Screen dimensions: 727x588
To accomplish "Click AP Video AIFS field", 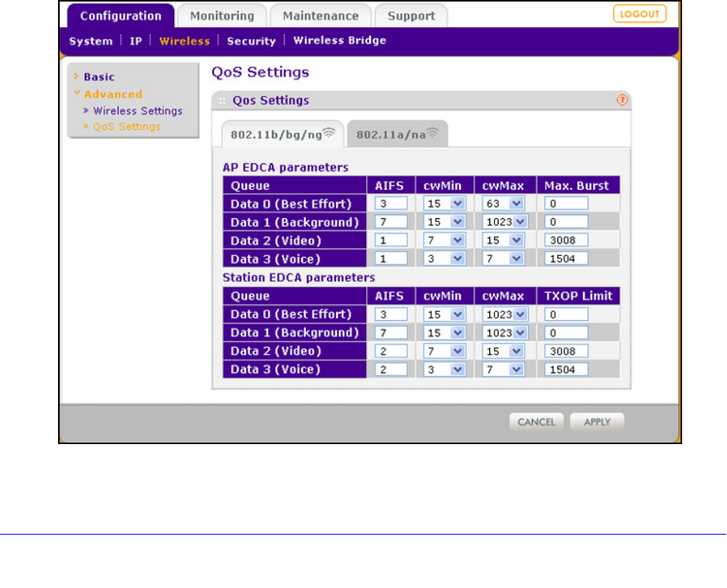I will [x=391, y=240].
